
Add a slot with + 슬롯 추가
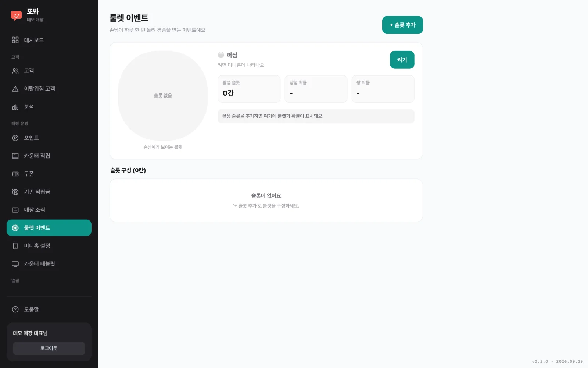[x=402, y=25]
